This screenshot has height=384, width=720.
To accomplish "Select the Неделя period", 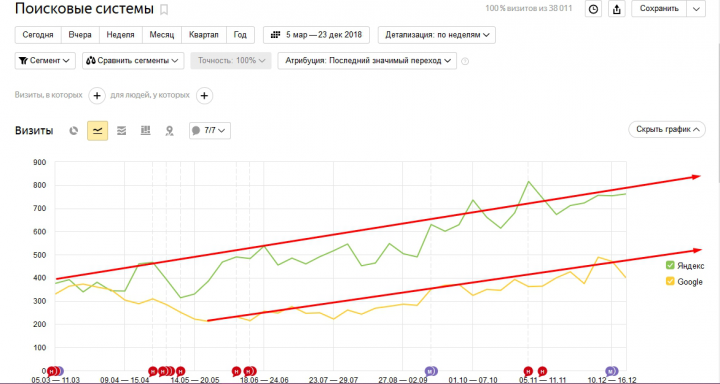I will click(x=120, y=35).
